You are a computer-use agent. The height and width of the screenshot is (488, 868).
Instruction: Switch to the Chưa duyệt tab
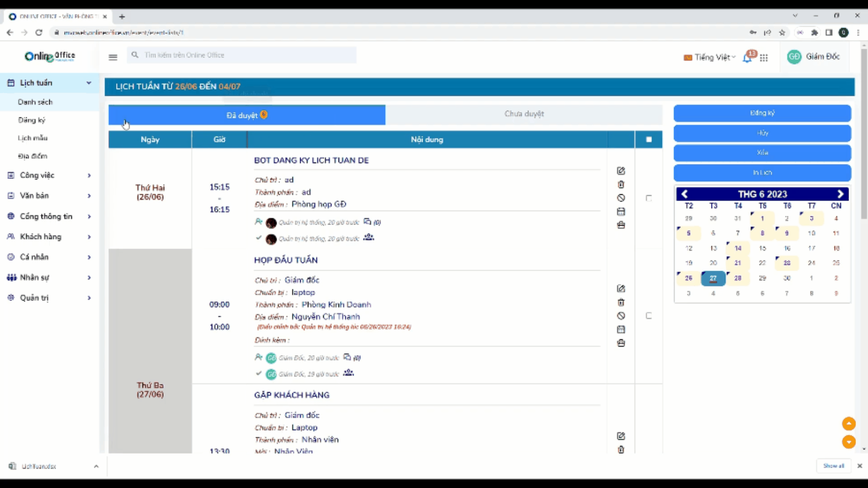pyautogui.click(x=524, y=114)
